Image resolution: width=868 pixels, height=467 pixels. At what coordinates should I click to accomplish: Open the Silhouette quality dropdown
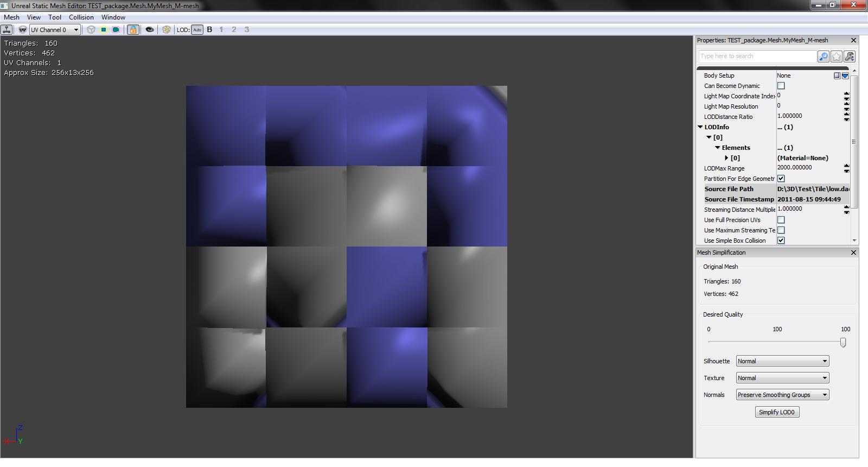coord(782,361)
